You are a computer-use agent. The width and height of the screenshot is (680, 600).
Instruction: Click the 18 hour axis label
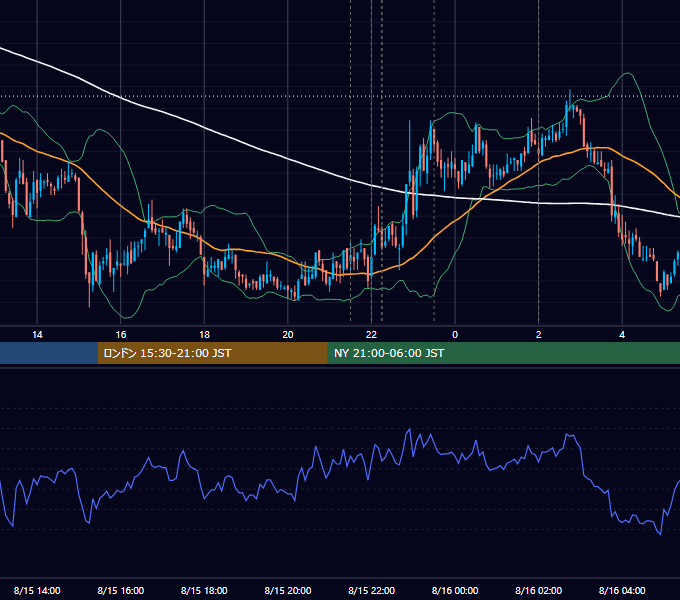click(x=204, y=335)
